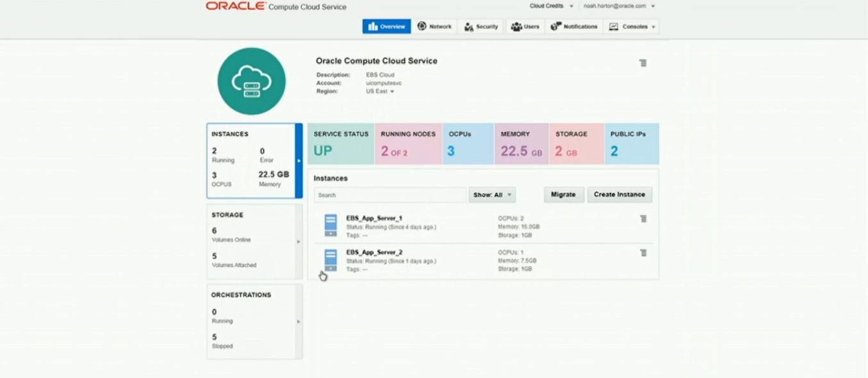Expand the Orchestrations panel arrow
Viewport: 868px width, 378px height.
(x=299, y=322)
